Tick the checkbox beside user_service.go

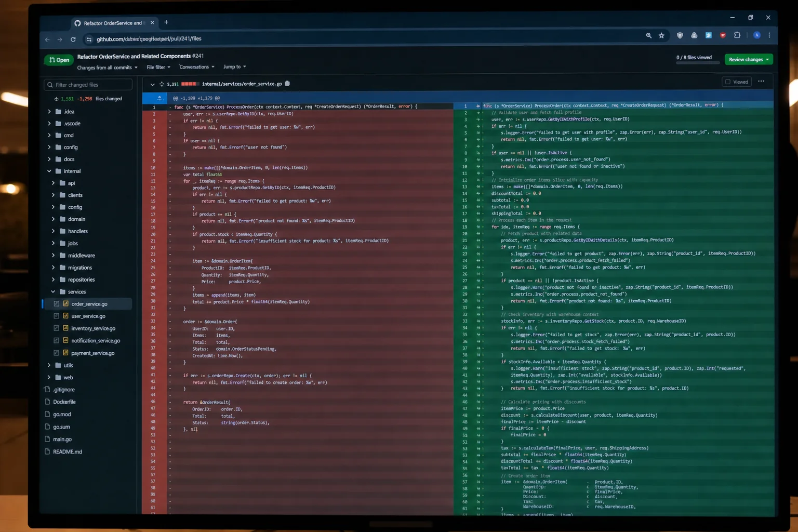57,316
